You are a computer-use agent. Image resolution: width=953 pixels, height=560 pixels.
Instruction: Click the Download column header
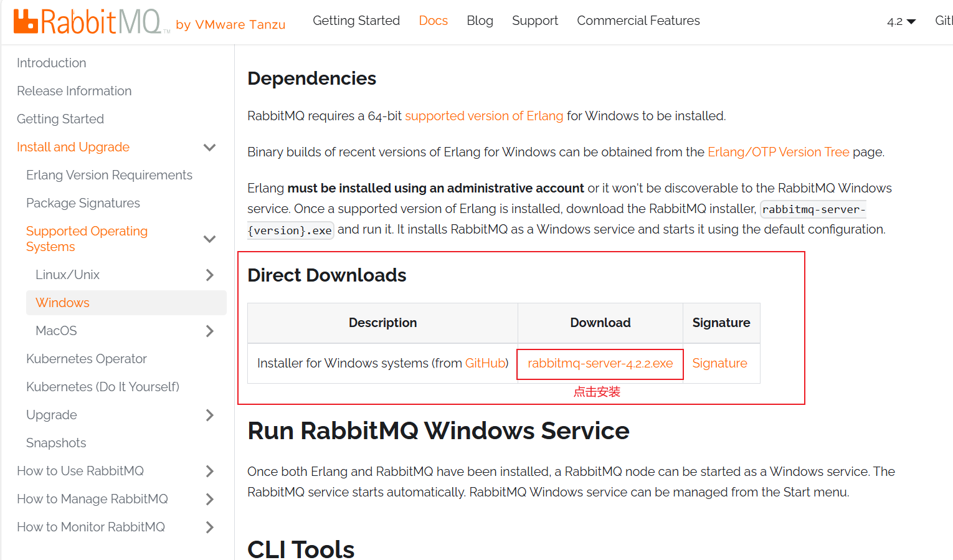pyautogui.click(x=600, y=323)
